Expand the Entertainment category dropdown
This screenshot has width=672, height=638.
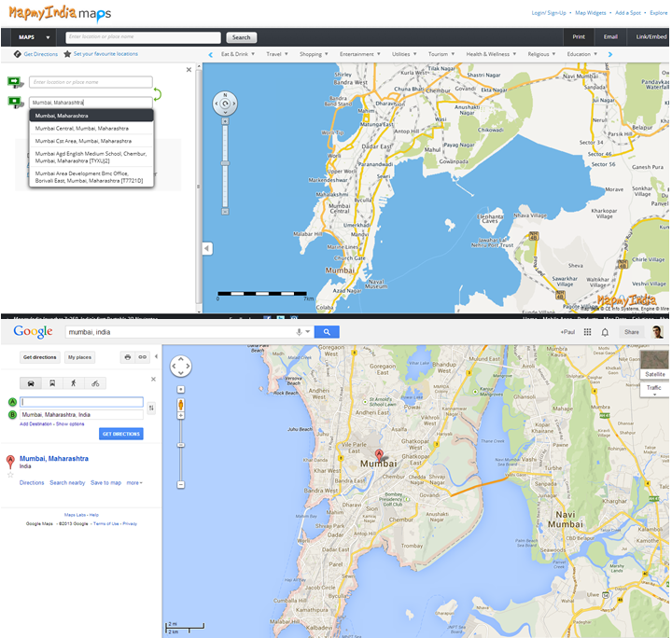click(360, 54)
